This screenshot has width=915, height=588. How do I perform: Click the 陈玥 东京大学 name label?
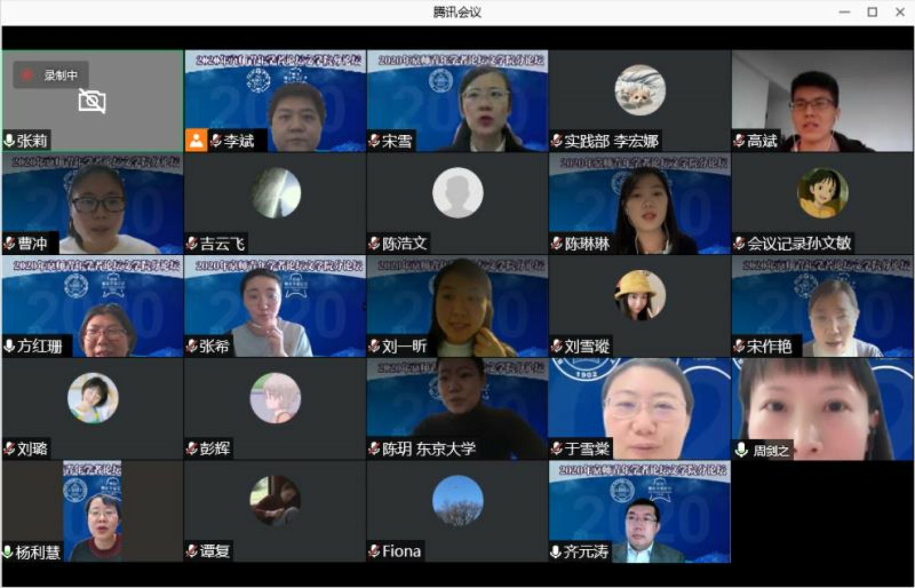(428, 449)
